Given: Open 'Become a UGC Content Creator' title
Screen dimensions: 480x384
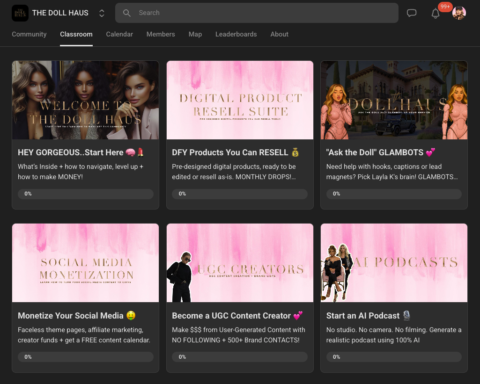Looking at the screenshot, I should pyautogui.click(x=237, y=316).
